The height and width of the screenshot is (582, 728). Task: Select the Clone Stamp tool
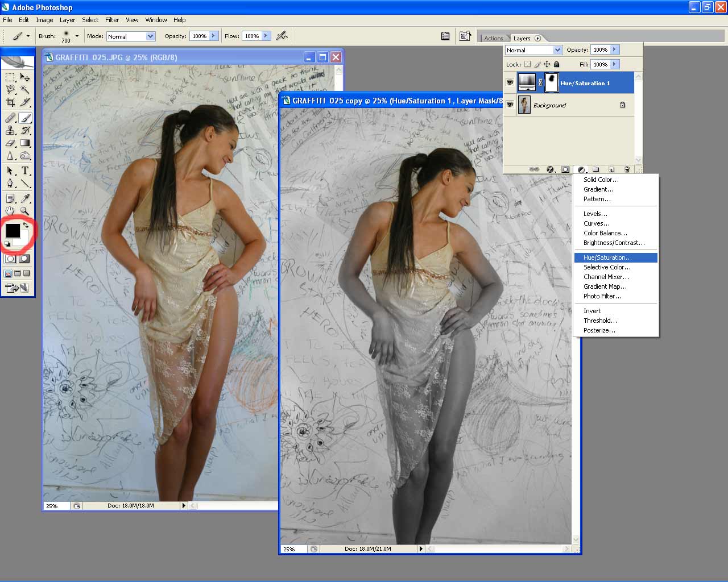(x=10, y=131)
